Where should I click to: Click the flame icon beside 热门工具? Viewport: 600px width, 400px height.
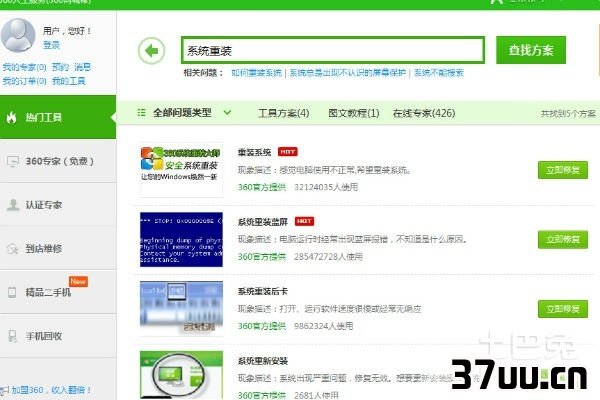(11, 118)
